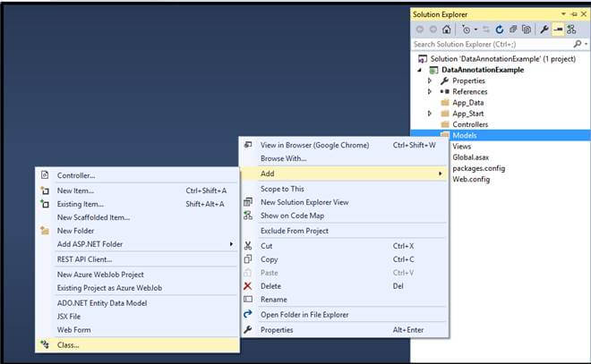Choose Properties from the context menu

[344, 330]
